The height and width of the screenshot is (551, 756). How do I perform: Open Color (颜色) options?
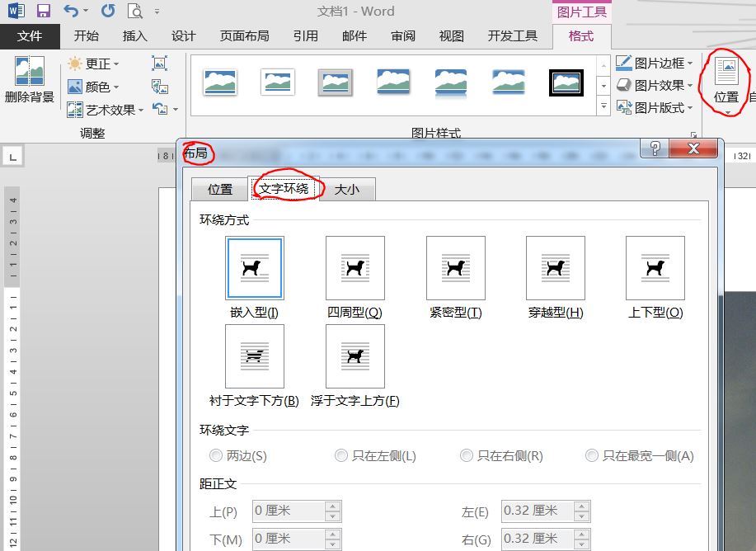(x=93, y=87)
